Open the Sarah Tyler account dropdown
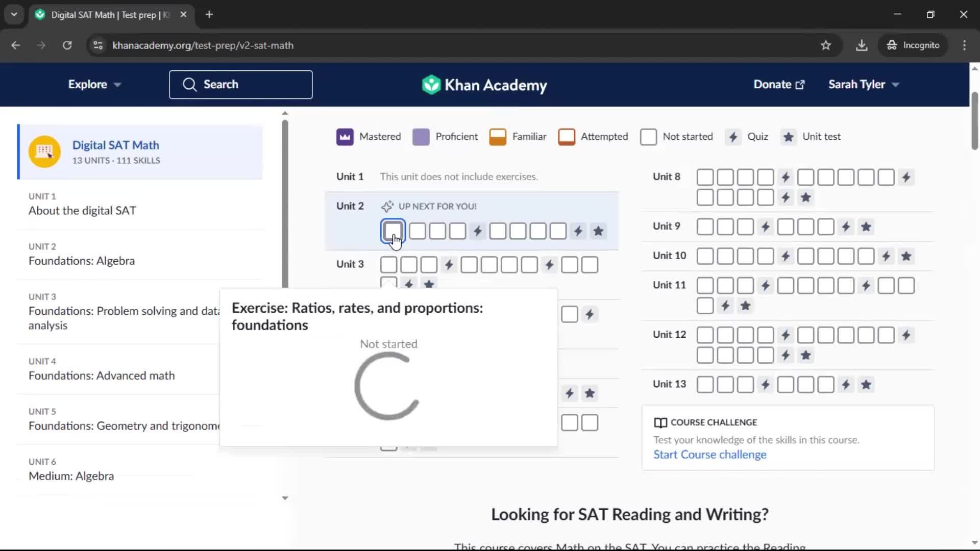This screenshot has width=980, height=551. point(864,85)
